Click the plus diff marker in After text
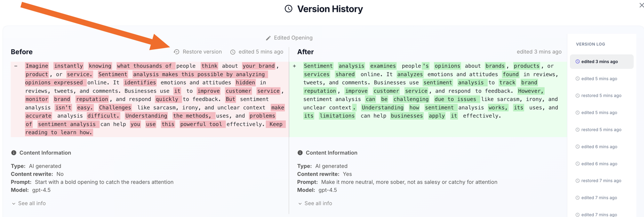Image resolution: width=644 pixels, height=217 pixels. (294, 66)
